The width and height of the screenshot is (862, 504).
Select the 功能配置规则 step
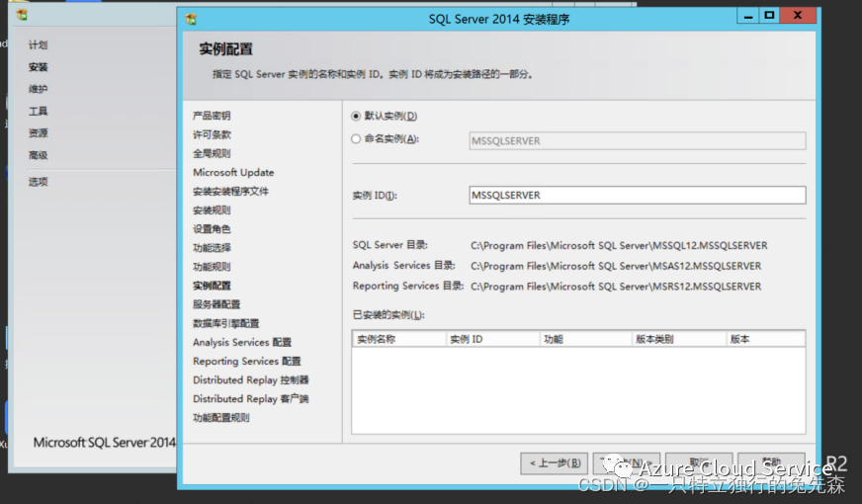pyautogui.click(x=221, y=418)
